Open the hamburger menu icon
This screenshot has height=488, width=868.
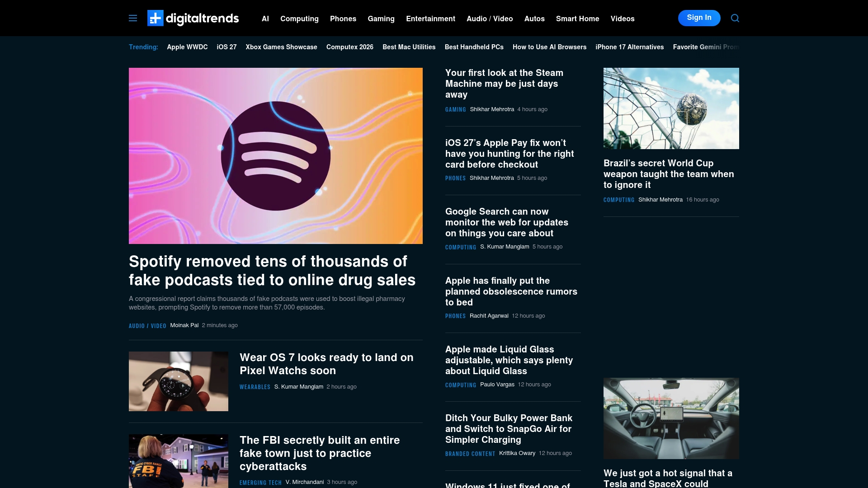coord(133,18)
